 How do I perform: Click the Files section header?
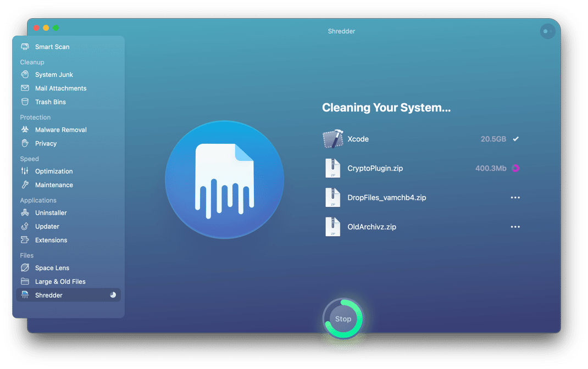[x=26, y=255]
